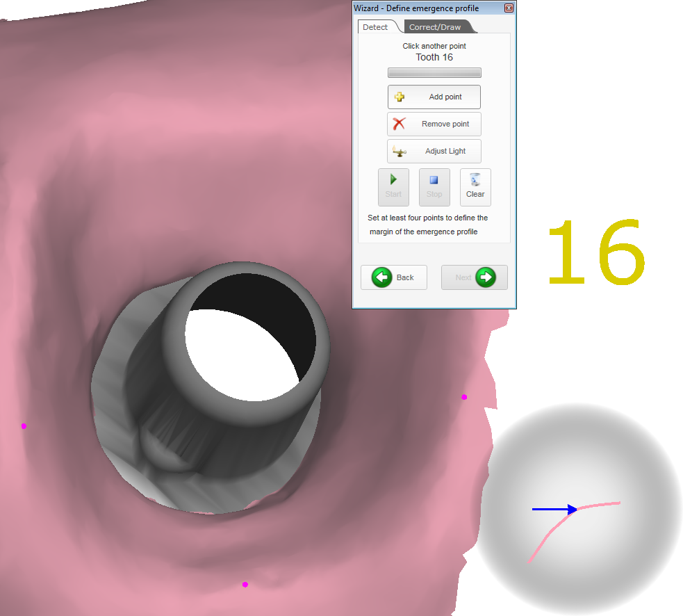Click the gray light direction sphere
Viewport: 683px width, 616px height.
[x=577, y=508]
